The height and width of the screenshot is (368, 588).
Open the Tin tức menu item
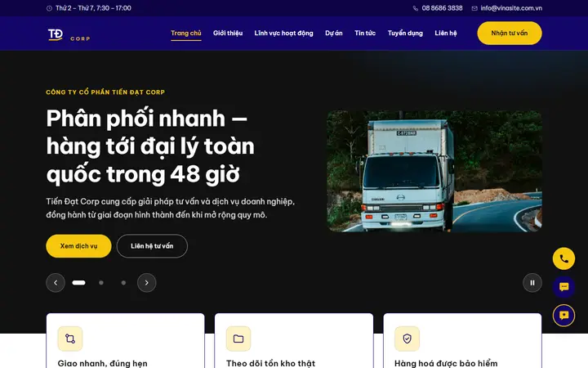[x=365, y=33]
